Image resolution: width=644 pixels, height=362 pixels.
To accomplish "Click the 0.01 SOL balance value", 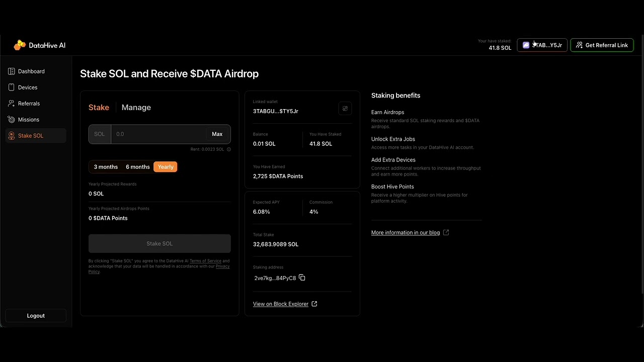I will coord(264,144).
